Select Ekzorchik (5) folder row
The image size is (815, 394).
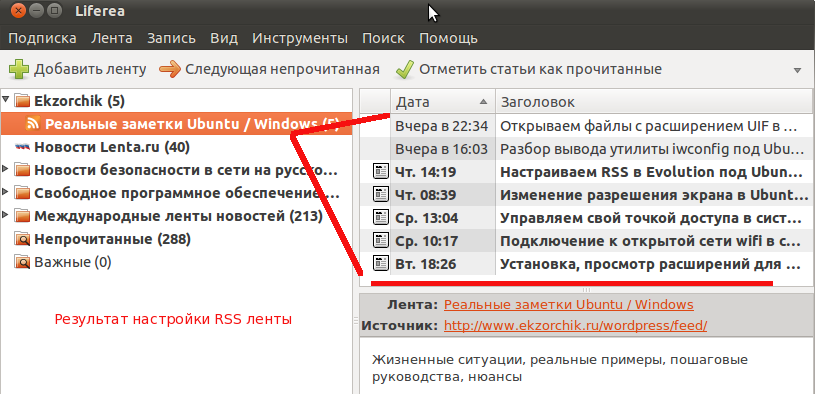coord(177,100)
